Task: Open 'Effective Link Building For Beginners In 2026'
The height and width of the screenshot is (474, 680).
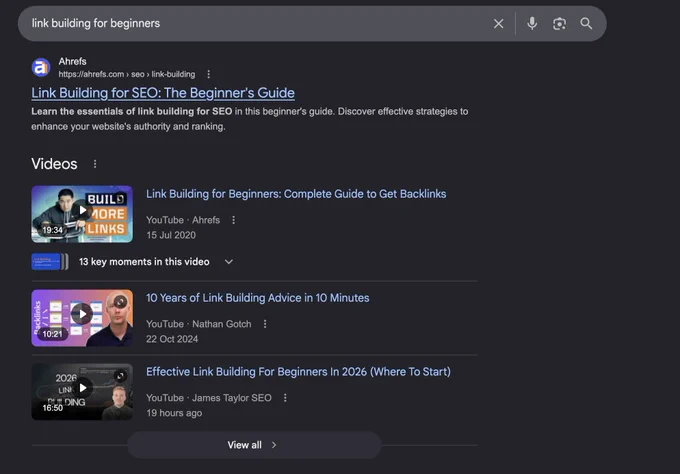Action: 298,372
